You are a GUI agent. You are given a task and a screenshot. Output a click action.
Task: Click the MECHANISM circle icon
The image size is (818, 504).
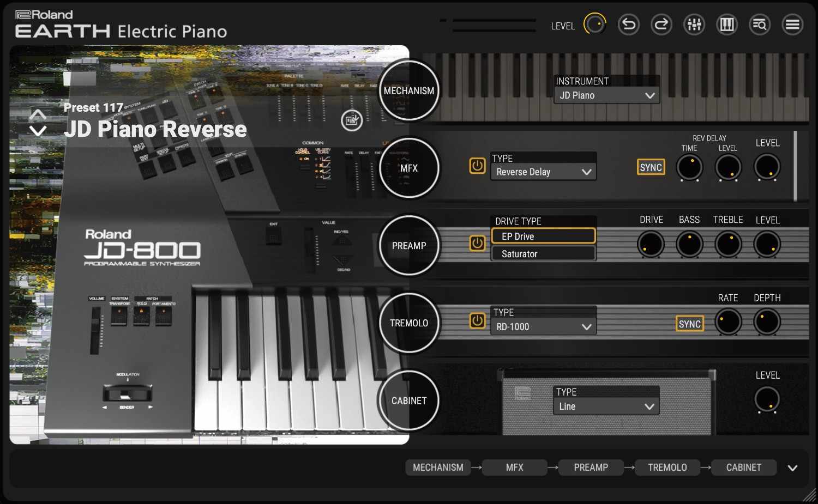[409, 90]
